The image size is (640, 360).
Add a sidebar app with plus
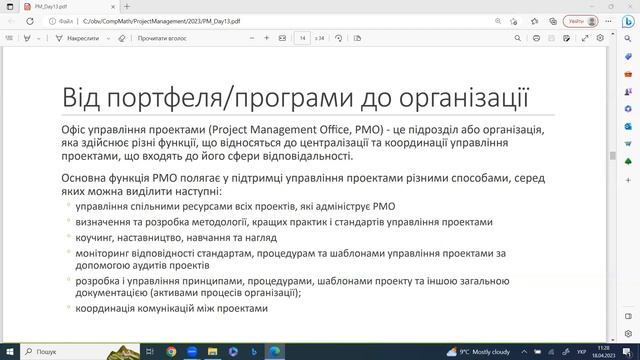click(628, 180)
